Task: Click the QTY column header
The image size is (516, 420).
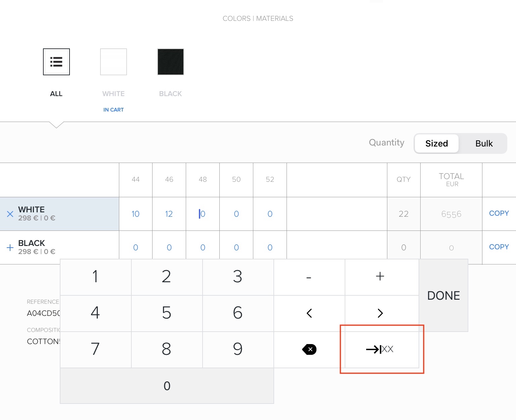Action: (403, 179)
